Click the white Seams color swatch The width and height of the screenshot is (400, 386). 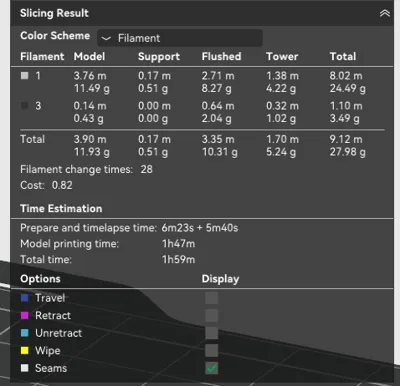pos(24,368)
